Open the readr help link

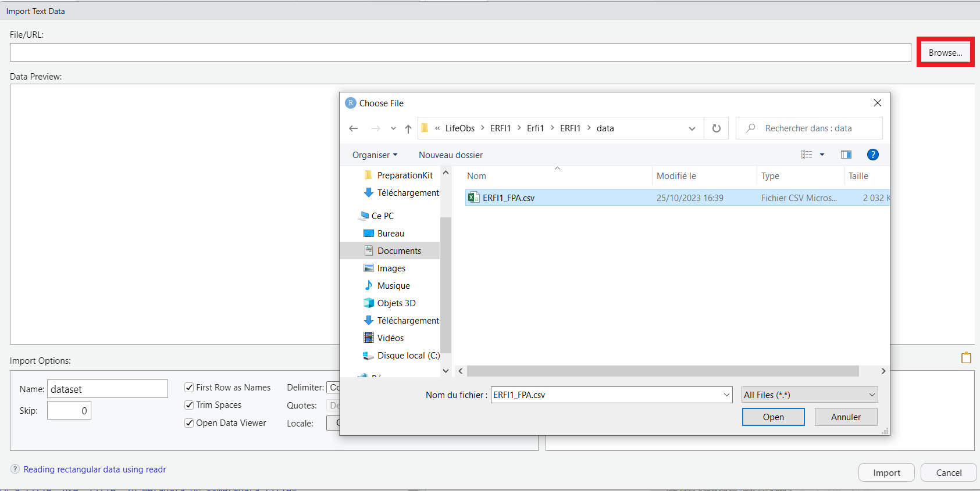coord(95,470)
